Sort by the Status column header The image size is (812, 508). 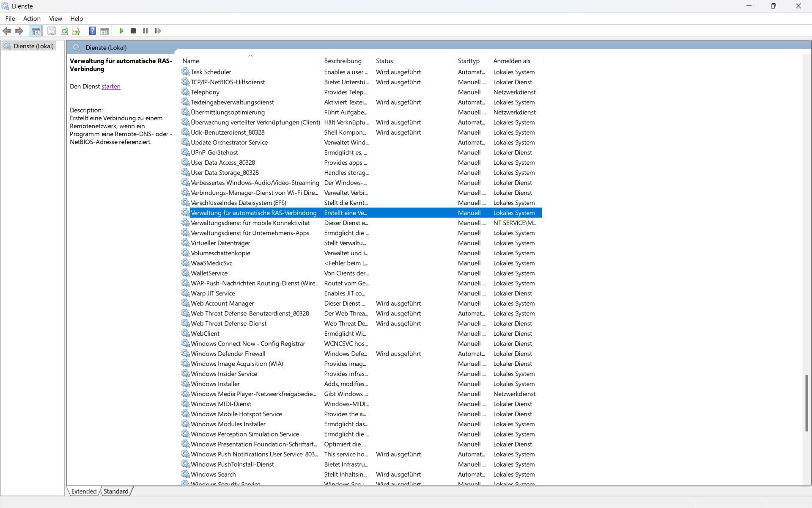tap(384, 61)
